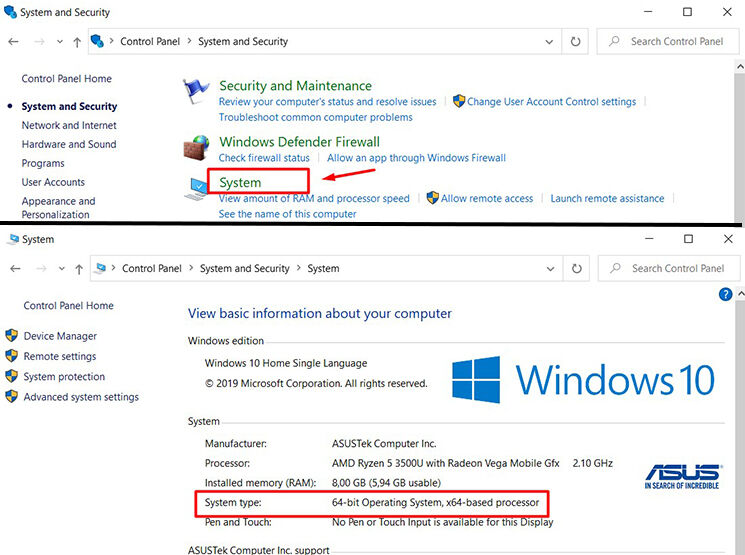Open Security and Maintenance heading
Viewport: 745px width, 555px height.
[x=296, y=86]
